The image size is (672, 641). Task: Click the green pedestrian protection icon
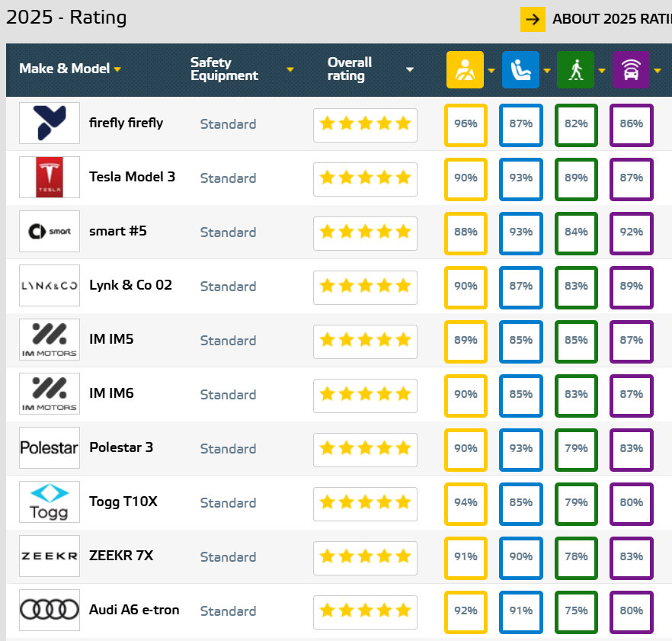coord(576,69)
